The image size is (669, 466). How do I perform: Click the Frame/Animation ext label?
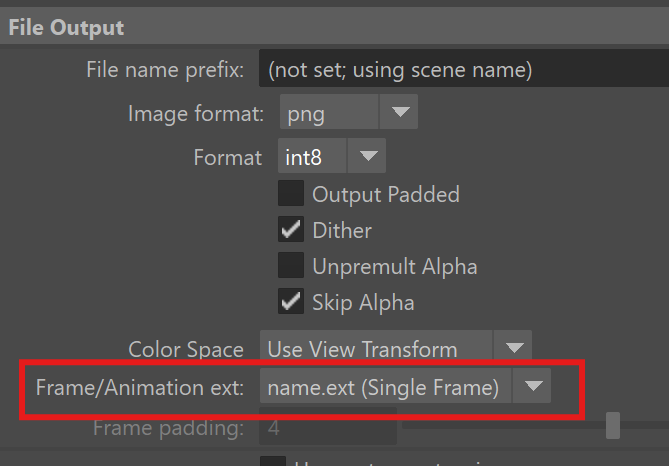tap(139, 387)
